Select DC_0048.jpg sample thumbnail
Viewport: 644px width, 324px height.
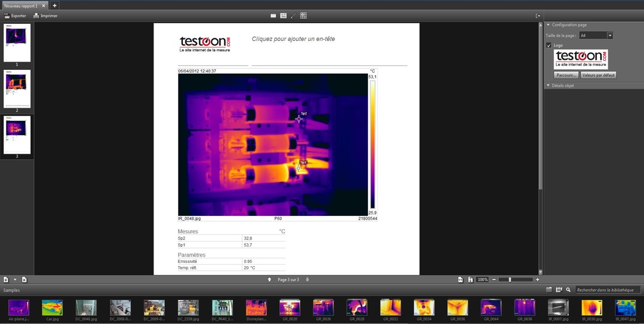click(86, 307)
